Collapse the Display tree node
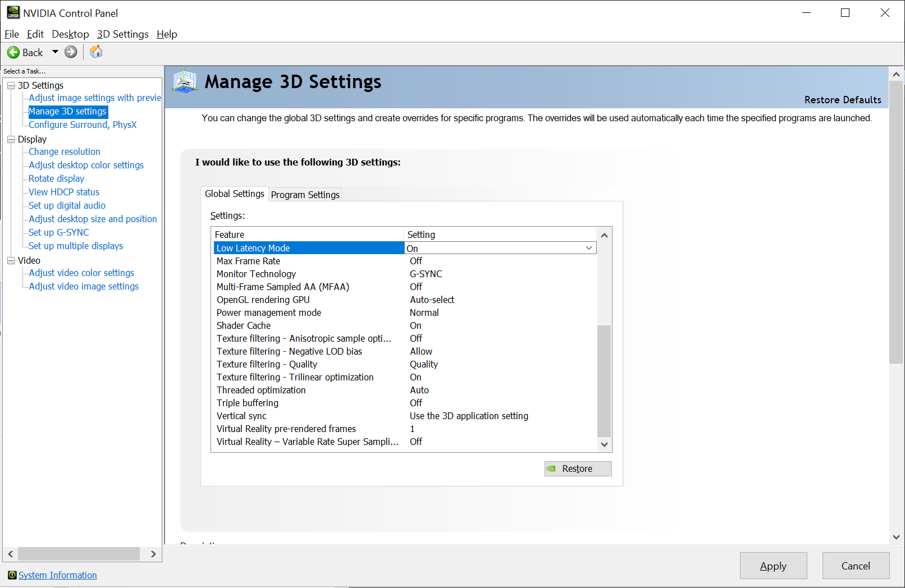This screenshot has width=905, height=588. pyautogui.click(x=11, y=139)
